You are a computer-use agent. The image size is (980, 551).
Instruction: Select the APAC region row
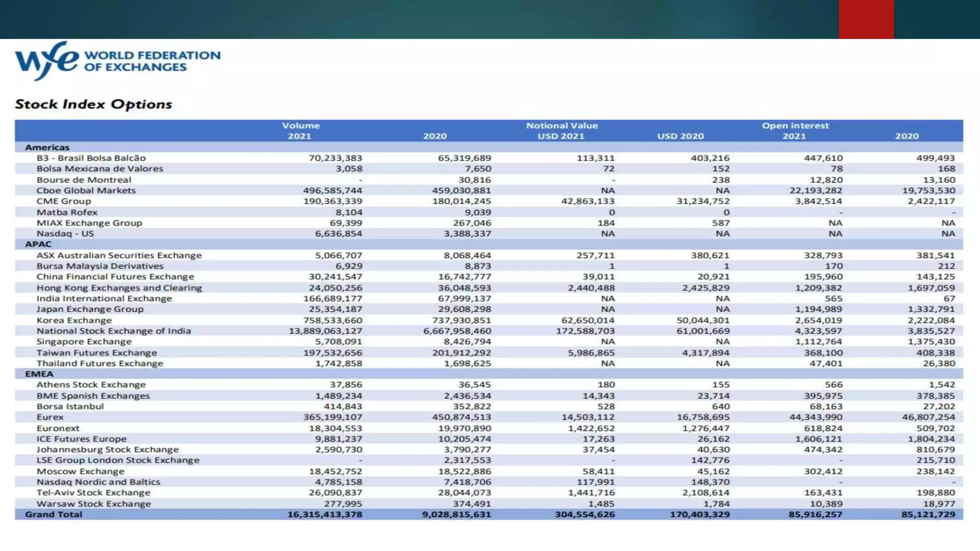[489, 244]
